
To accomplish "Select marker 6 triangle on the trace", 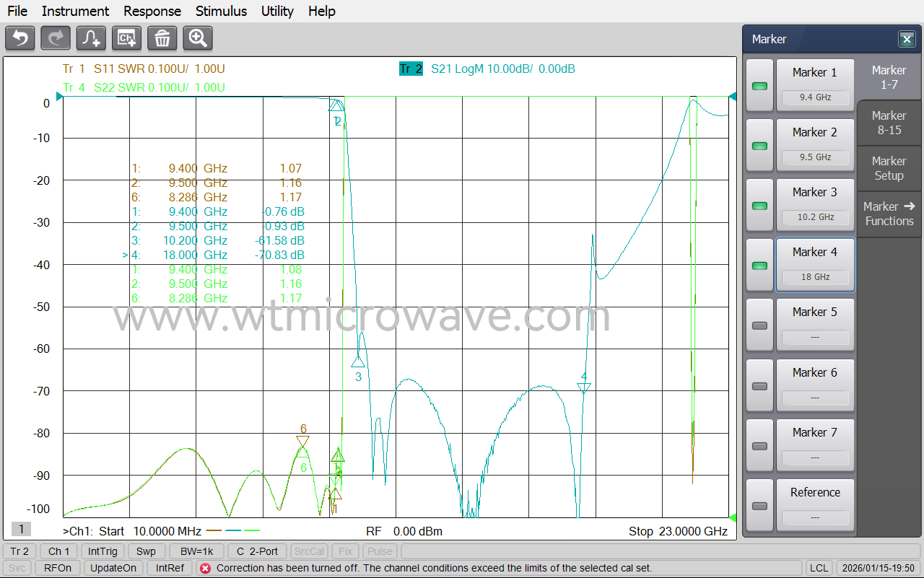I will (x=302, y=441).
